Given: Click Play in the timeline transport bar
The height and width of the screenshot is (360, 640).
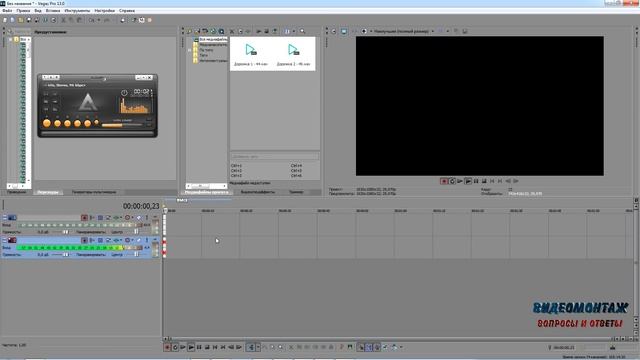Looking at the screenshot, I should pyautogui.click(x=191, y=347).
